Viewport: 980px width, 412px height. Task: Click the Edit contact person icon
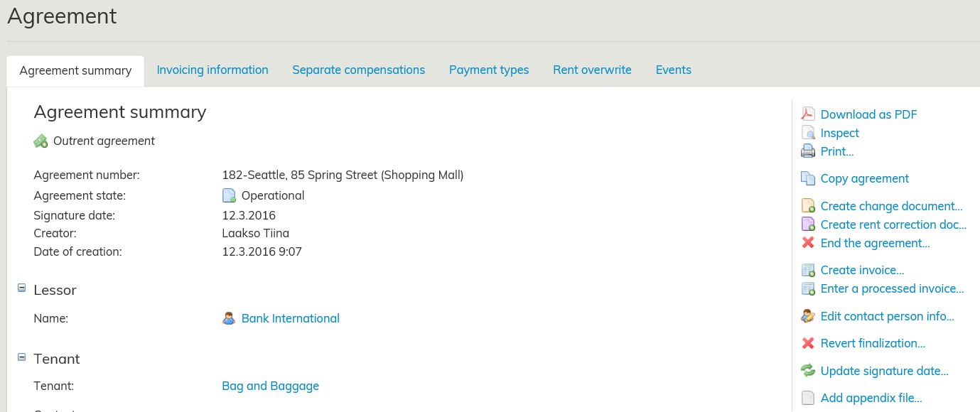tap(808, 316)
